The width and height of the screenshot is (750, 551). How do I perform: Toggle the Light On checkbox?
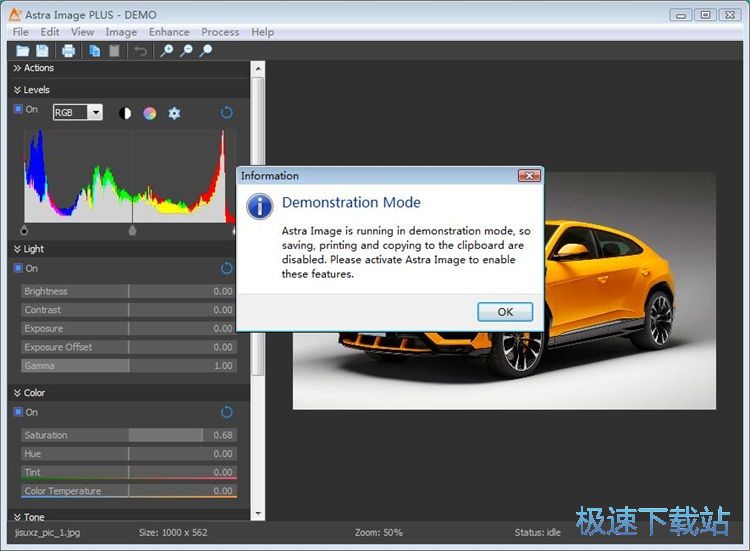coord(18,268)
